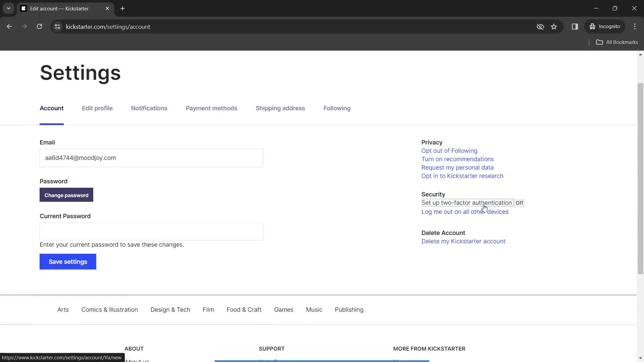Open the Design & Tech category
The width and height of the screenshot is (644, 362).
tap(170, 310)
